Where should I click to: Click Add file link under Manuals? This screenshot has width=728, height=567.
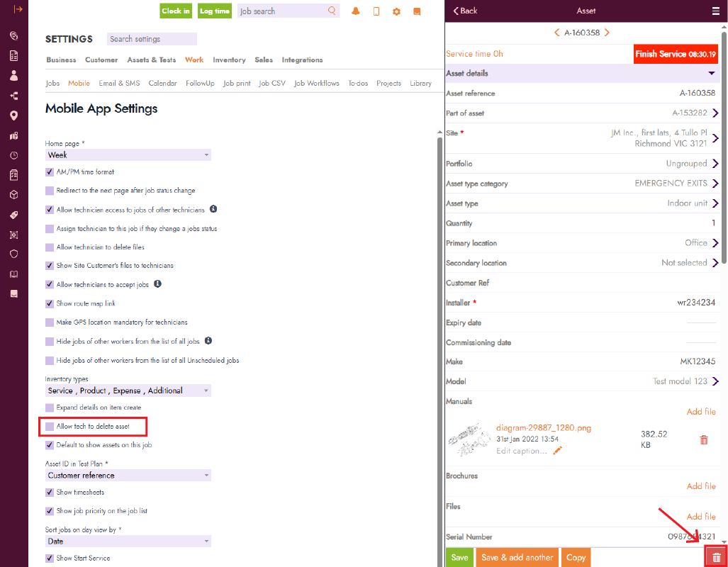701,412
